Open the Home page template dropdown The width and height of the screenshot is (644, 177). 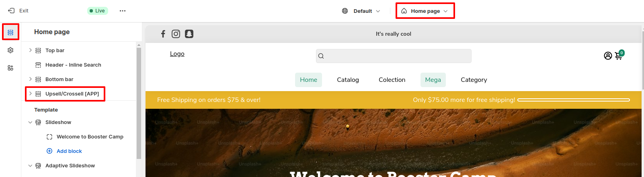click(425, 11)
